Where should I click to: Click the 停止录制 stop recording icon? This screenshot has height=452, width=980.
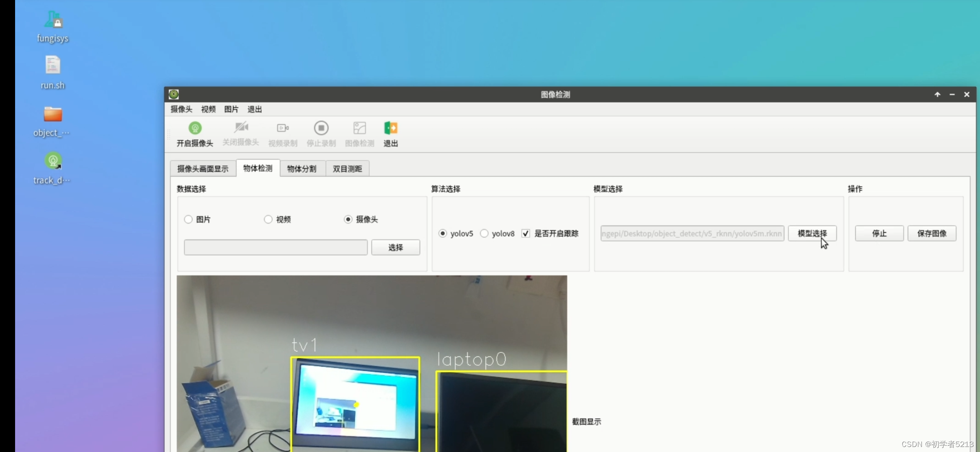pos(321,128)
